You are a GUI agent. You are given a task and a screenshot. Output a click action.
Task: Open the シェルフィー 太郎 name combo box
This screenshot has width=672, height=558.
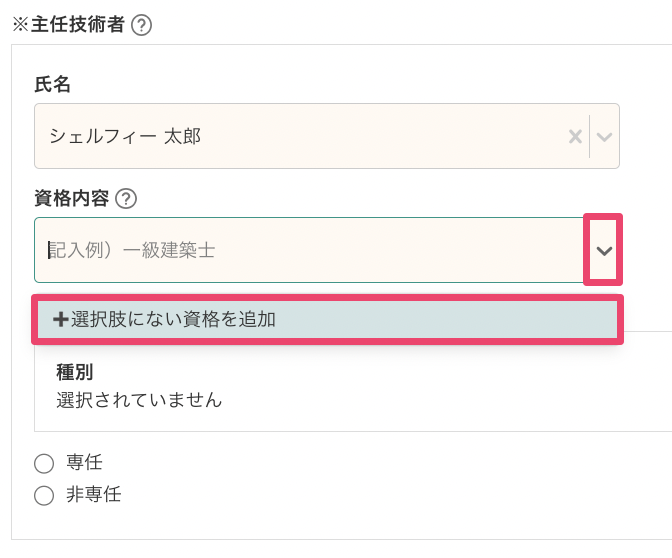(x=300, y=136)
